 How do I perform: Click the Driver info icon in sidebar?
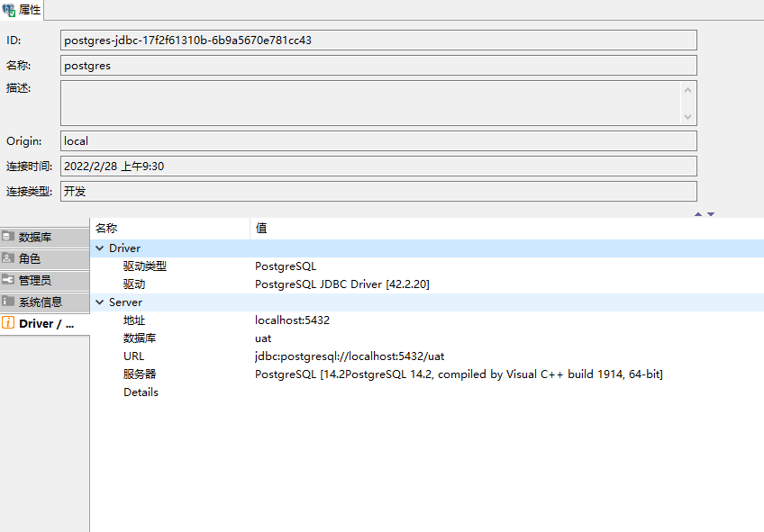tap(8, 322)
